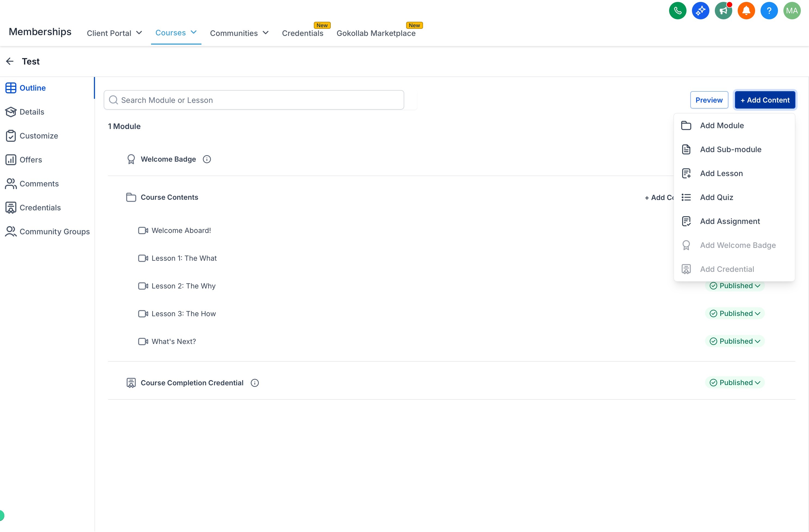Open the orange notifications bell
This screenshot has height=532, width=809.
746,11
